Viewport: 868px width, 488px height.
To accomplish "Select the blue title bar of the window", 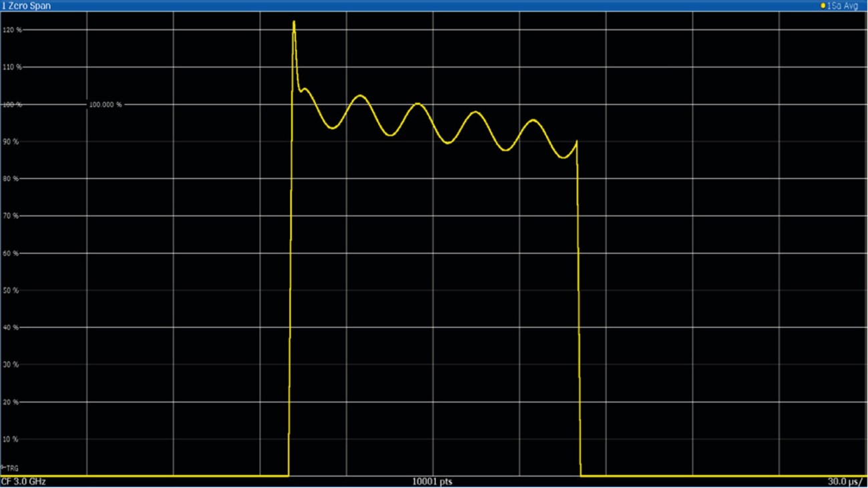I will coord(434,5).
